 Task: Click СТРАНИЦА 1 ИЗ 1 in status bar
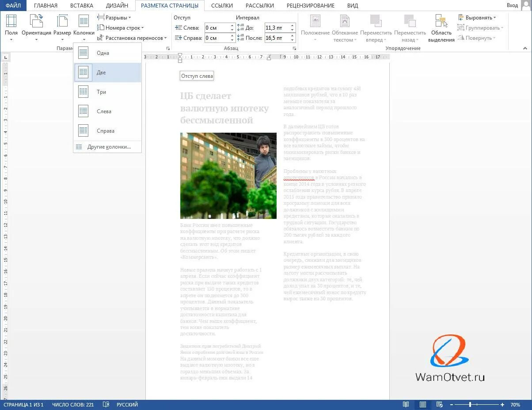point(23,405)
